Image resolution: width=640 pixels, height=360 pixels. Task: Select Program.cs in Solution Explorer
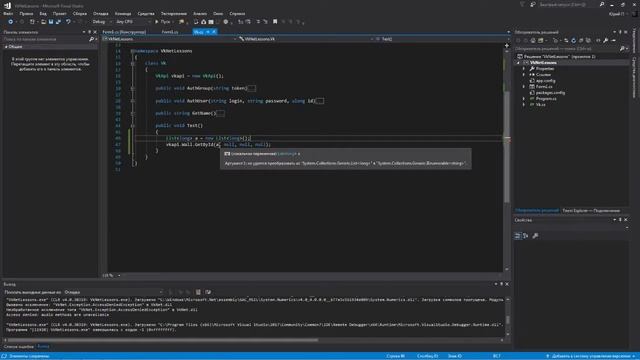(x=546, y=99)
